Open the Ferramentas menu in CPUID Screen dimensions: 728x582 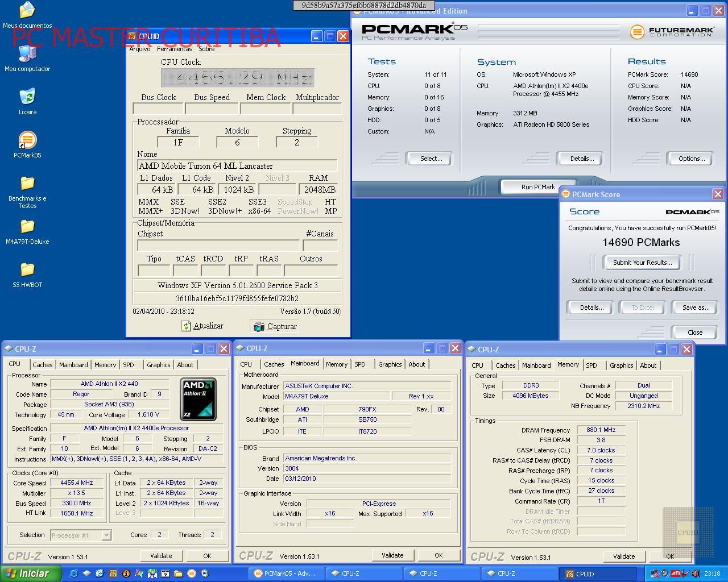[x=175, y=49]
